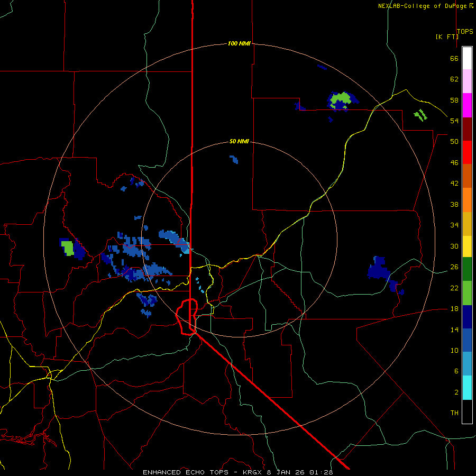Select the legend value "38"
The height and width of the screenshot is (476, 476).
(454, 204)
